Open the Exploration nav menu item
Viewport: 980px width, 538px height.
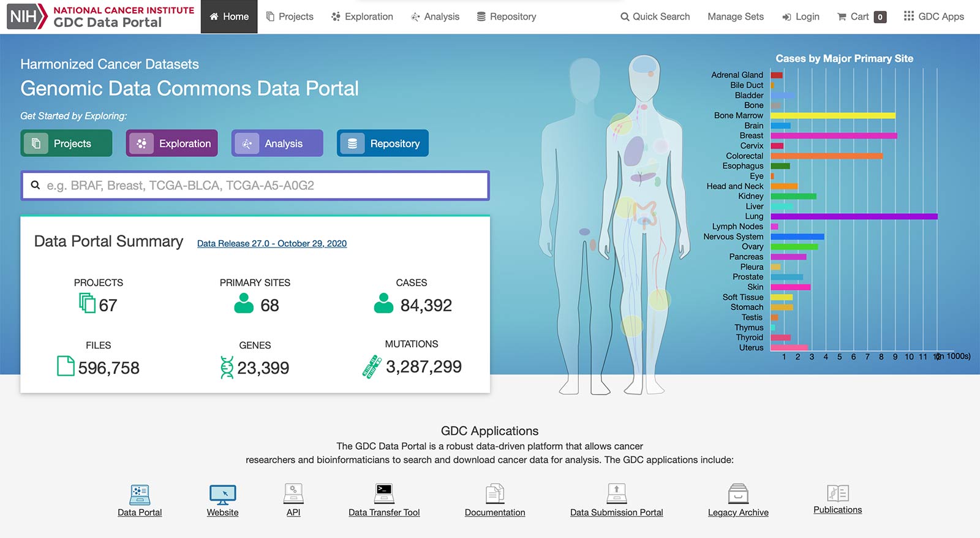(362, 17)
